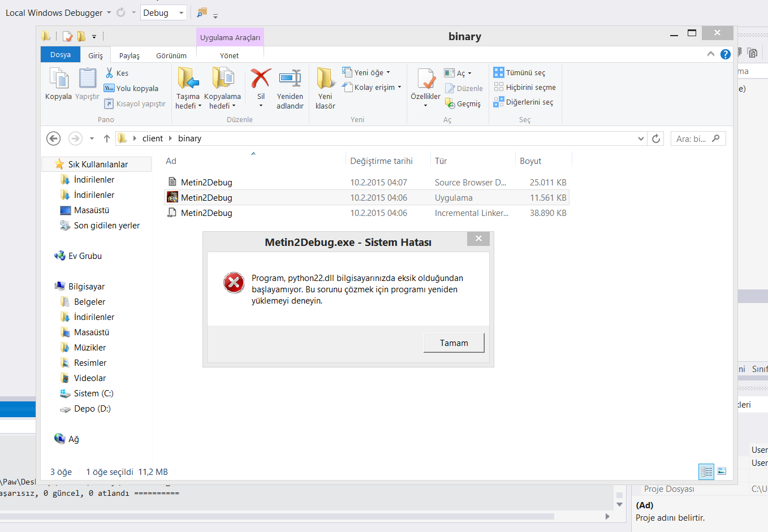Click Diğerlerini seç to invert selection
Viewport: 768px width, 532px height.
click(524, 102)
